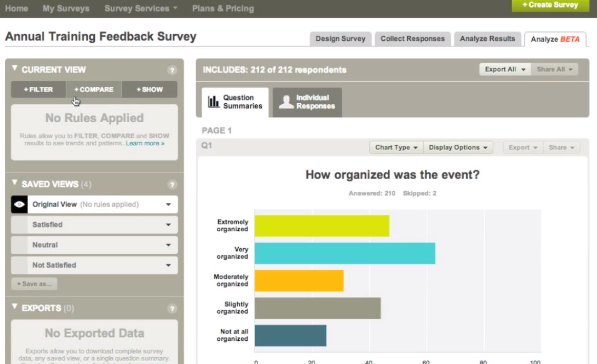Click help icon in Exports panel

[172, 309]
